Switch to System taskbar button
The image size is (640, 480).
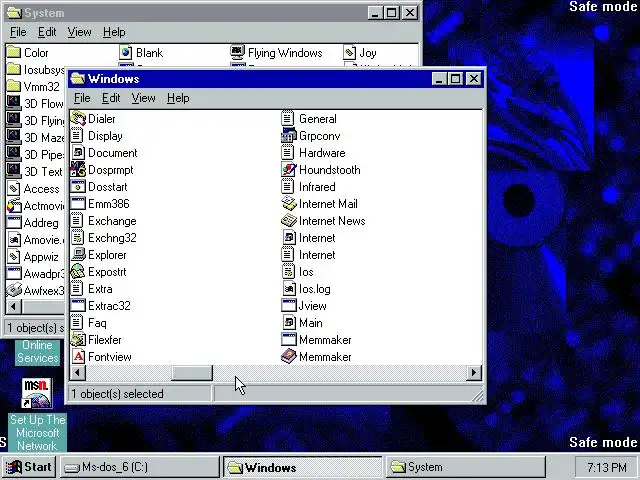click(465, 467)
